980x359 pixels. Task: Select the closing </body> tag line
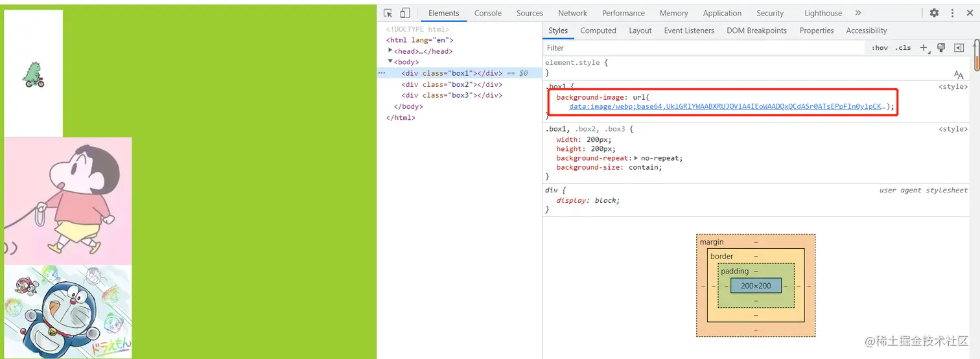click(x=408, y=106)
